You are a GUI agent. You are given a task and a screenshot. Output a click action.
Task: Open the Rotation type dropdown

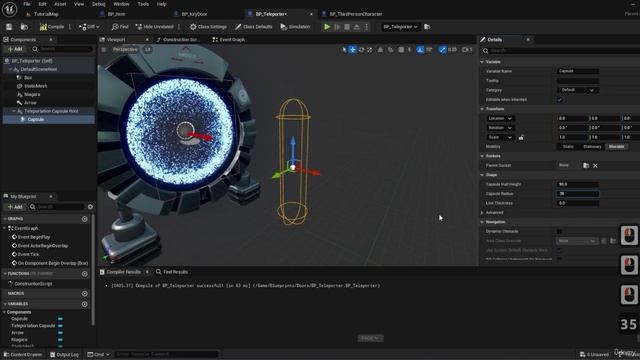tap(500, 128)
